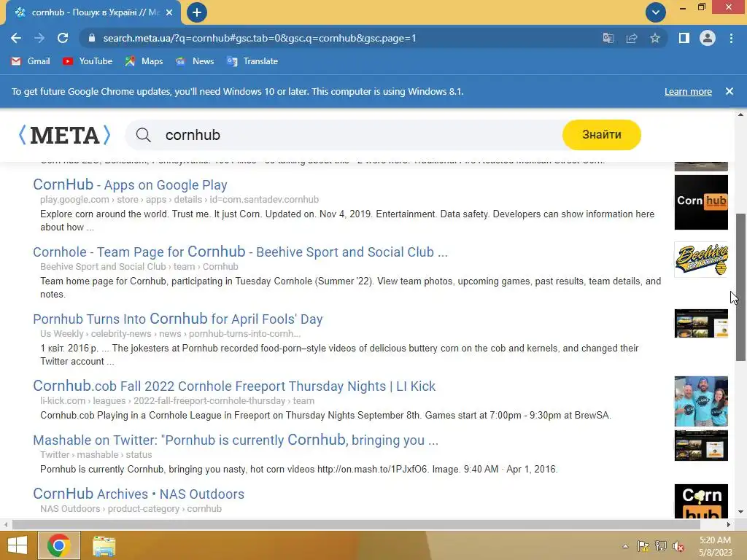Open CornHub Archives NAS Outdoors result
The image size is (747, 560).
point(139,494)
